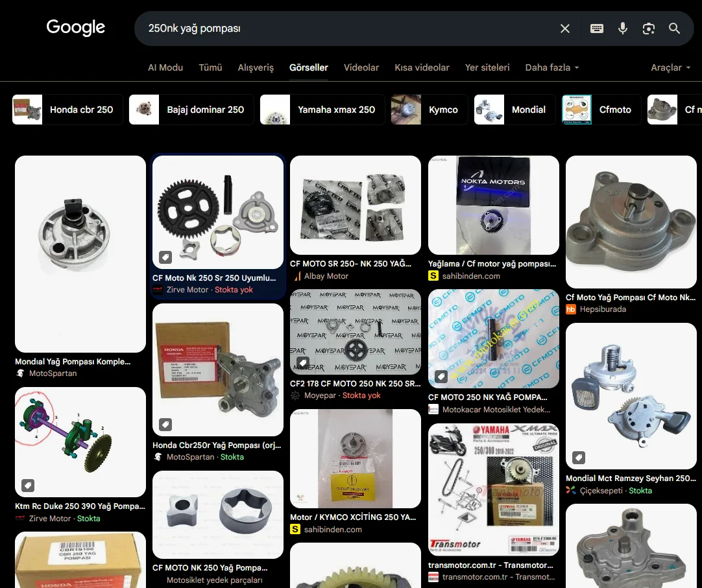Click product tag icon on Ktm Rc Duke image
Screen dimensions: 702x588
pyautogui.click(x=28, y=485)
